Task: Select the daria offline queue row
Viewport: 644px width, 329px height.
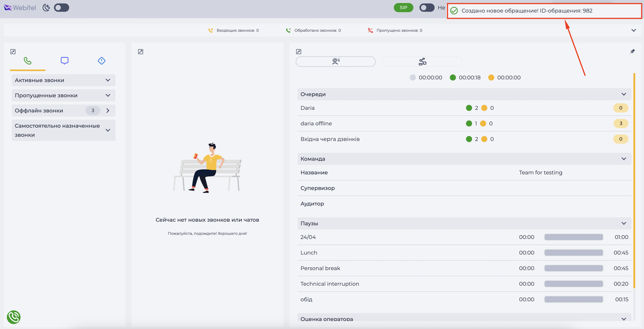Action: [x=464, y=123]
